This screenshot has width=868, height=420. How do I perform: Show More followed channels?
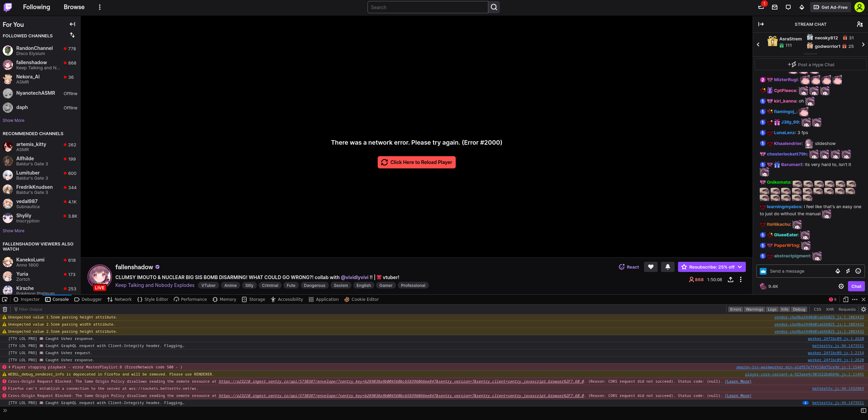click(13, 120)
